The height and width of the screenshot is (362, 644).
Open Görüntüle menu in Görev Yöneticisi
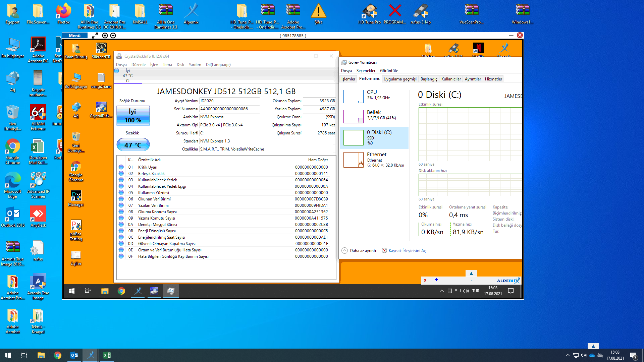(x=389, y=71)
